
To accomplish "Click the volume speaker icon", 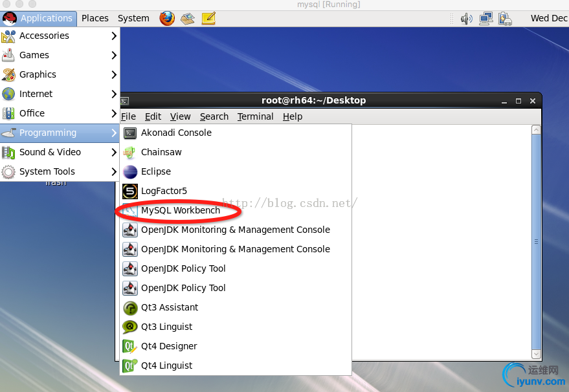I will [466, 19].
